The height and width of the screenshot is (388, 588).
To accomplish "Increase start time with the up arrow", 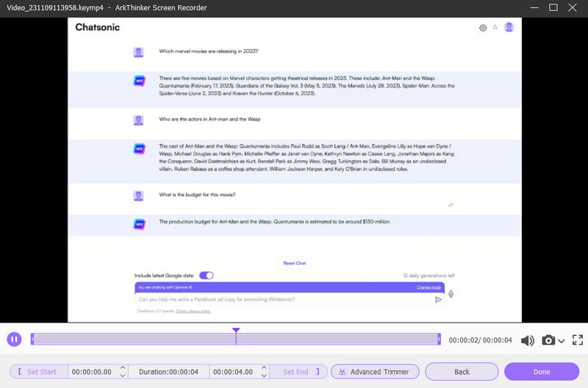I will [123, 367].
